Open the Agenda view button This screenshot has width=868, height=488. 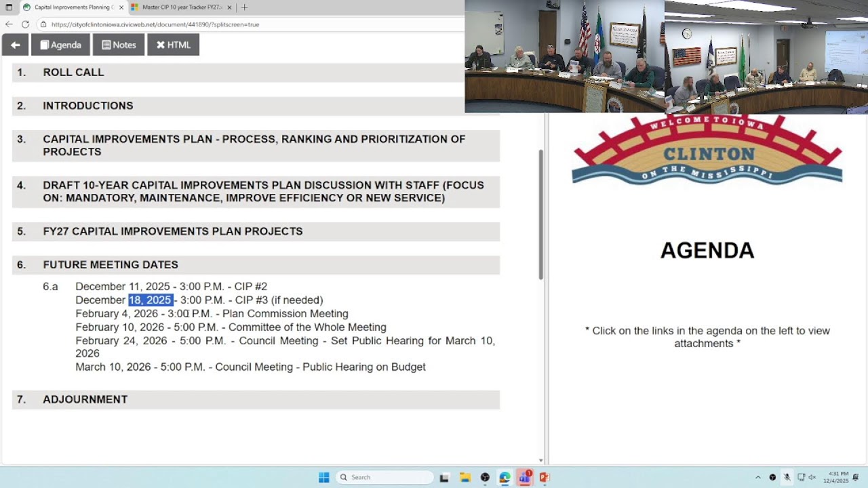[60, 45]
